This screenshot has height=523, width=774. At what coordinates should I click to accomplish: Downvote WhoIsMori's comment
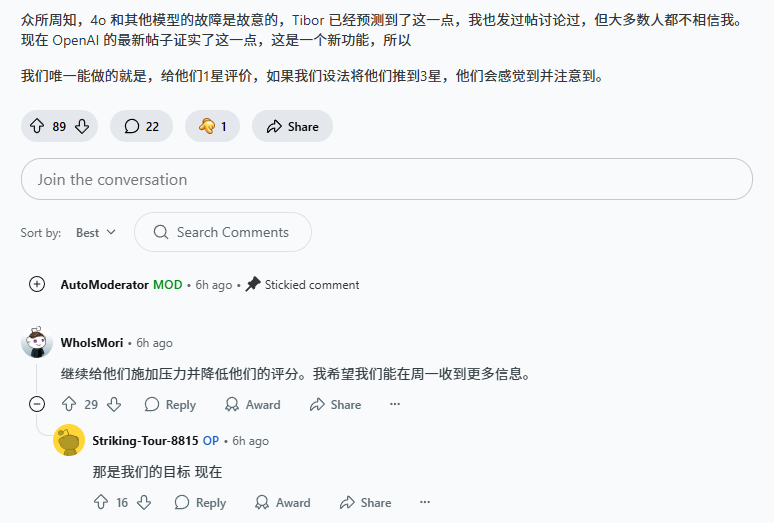tap(114, 404)
